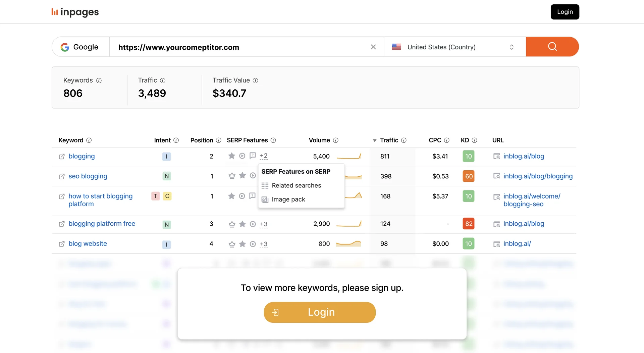Click the orange search magnifier button
Viewport: 644px width, 353px height.
[552, 47]
